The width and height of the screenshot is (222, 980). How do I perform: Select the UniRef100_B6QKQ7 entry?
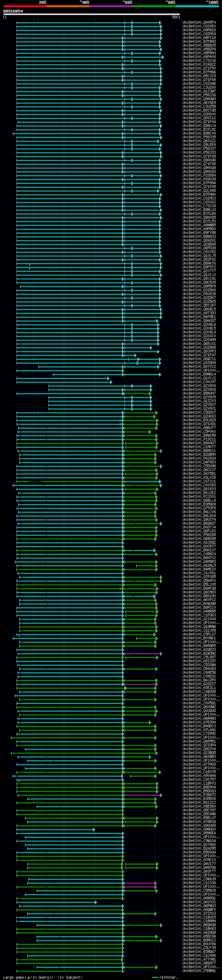coord(199,524)
